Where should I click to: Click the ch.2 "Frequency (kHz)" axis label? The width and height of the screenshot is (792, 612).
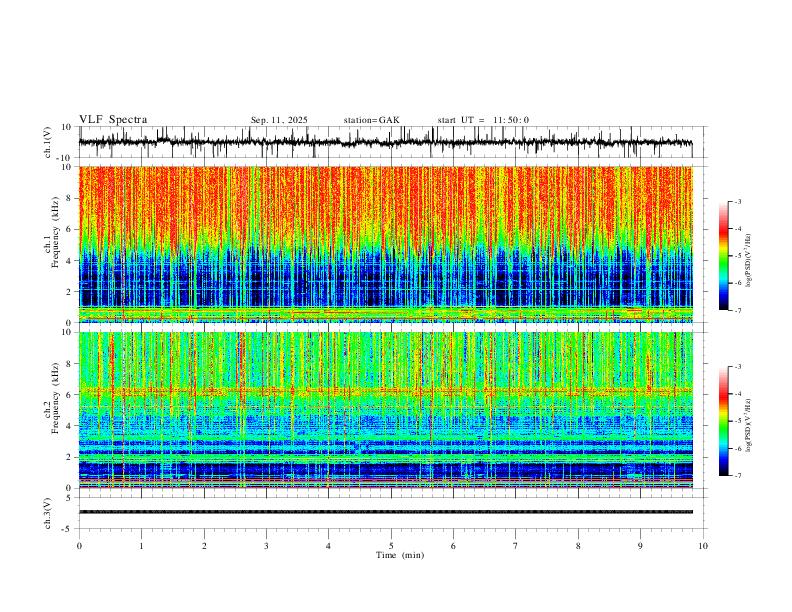[x=55, y=398]
